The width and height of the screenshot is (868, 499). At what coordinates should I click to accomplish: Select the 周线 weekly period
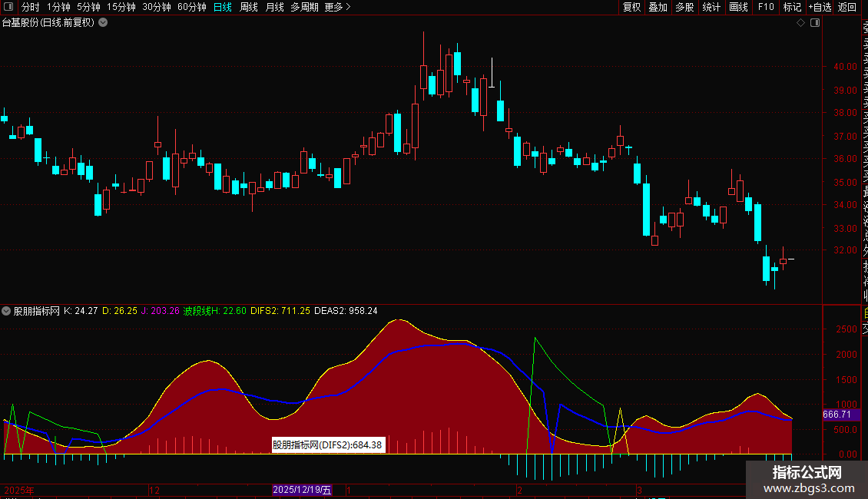tap(249, 7)
